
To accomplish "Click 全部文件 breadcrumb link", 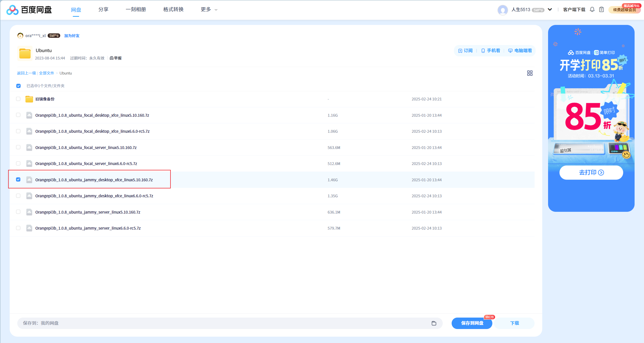I will 46,73.
